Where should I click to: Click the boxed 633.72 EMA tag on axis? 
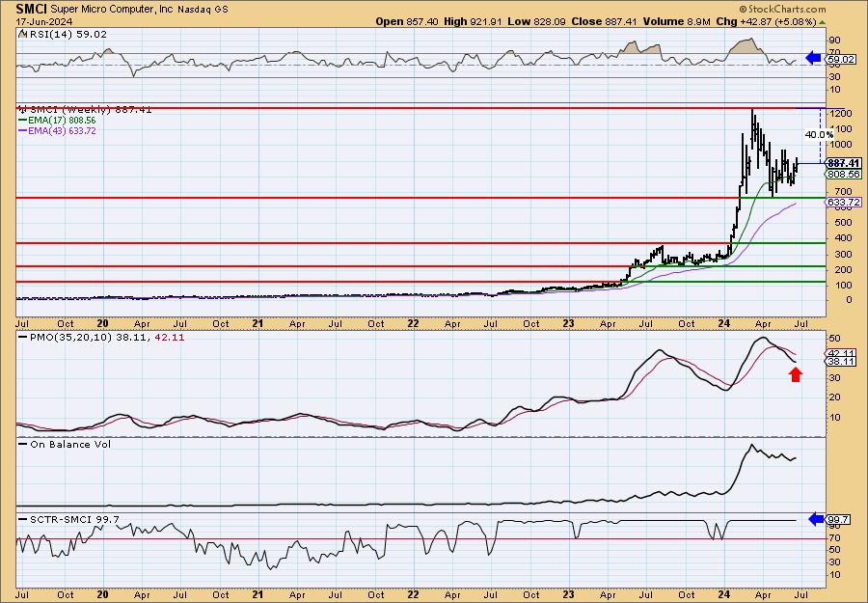844,202
